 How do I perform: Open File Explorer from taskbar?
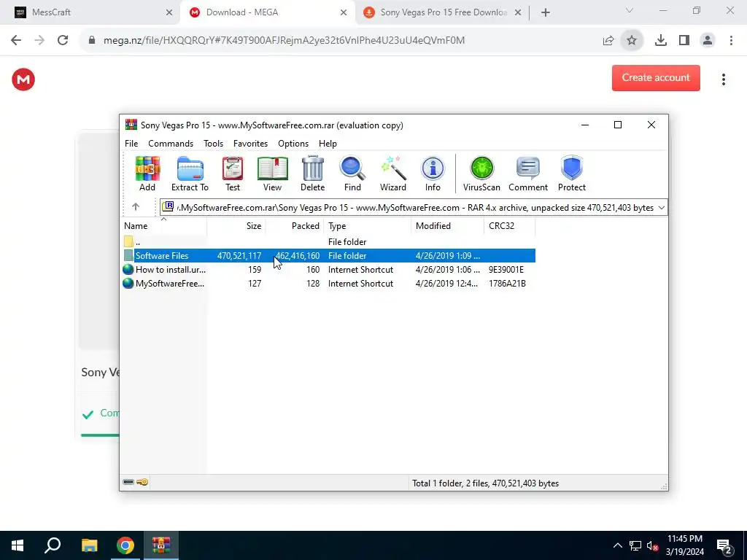[89, 545]
